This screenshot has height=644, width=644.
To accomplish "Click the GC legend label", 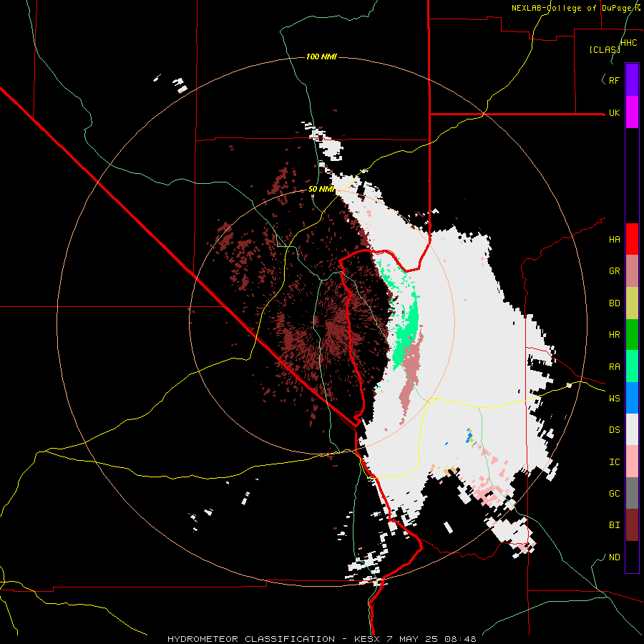I will click(614, 493).
